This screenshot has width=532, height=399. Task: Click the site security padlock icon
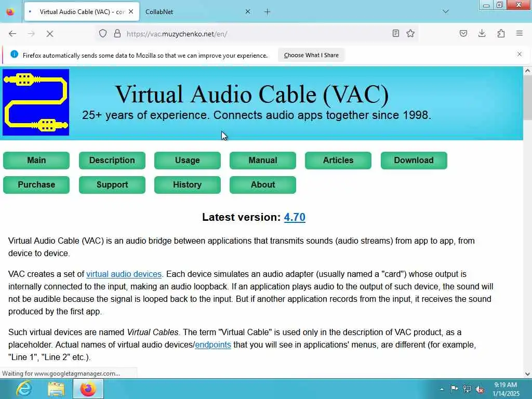[117, 34]
